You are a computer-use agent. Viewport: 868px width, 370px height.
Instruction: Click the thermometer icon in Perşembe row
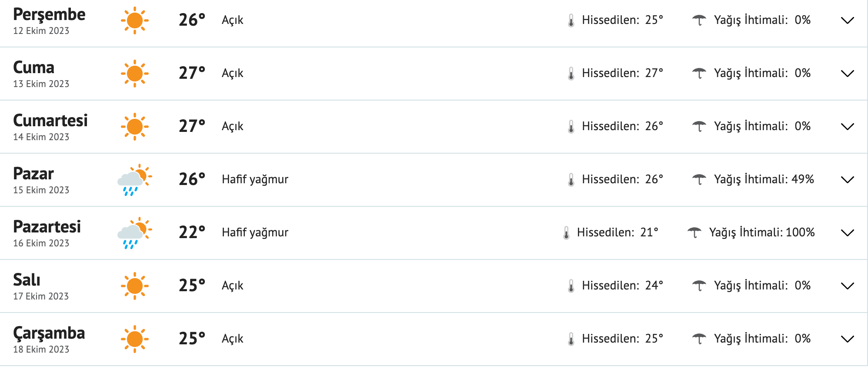click(571, 20)
